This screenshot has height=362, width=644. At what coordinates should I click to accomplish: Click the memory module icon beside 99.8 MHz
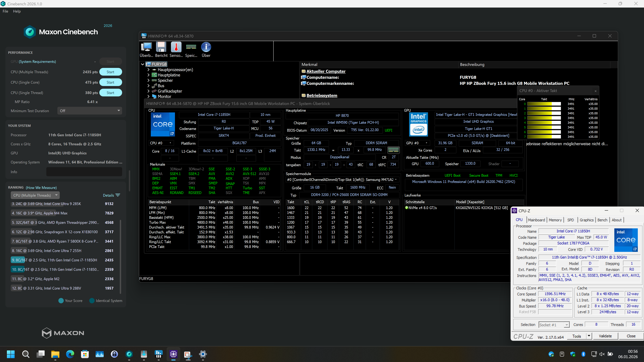pyautogui.click(x=393, y=150)
